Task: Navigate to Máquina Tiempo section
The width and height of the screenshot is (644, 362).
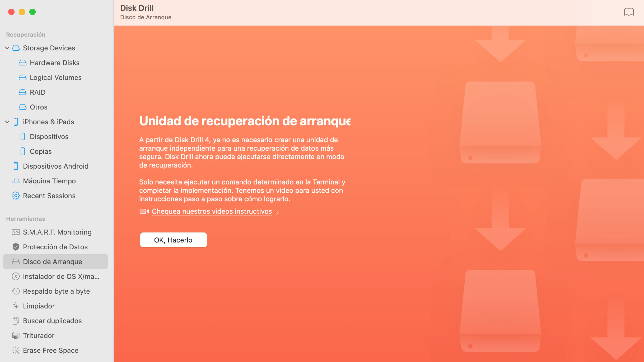Action: coord(49,181)
